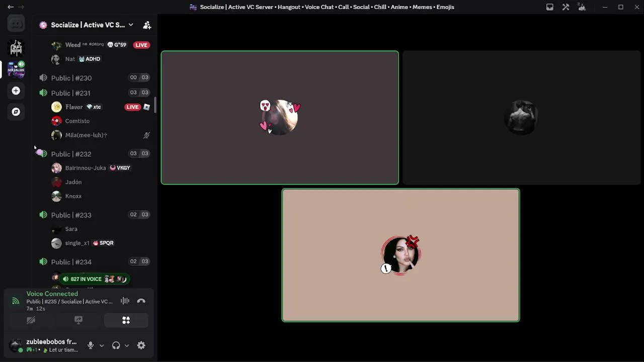Join voice channel Public | #234
Viewport: 644px width, 362px height.
tap(95, 262)
